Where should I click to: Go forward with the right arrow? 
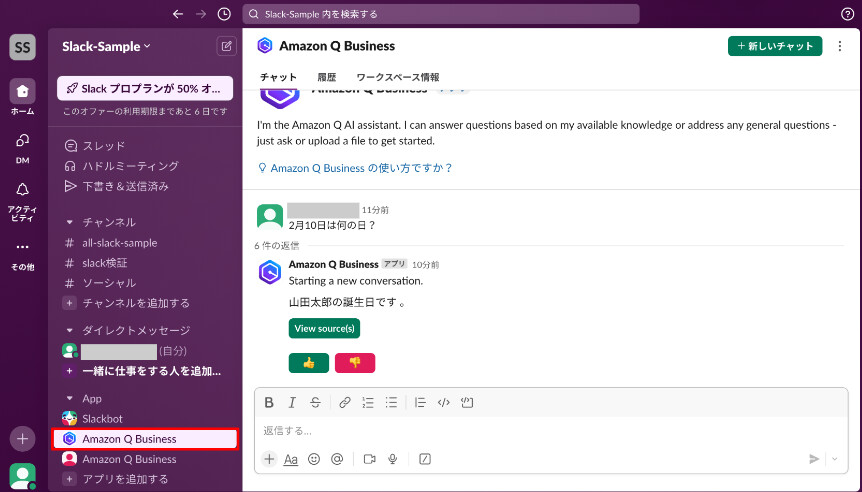tap(201, 14)
